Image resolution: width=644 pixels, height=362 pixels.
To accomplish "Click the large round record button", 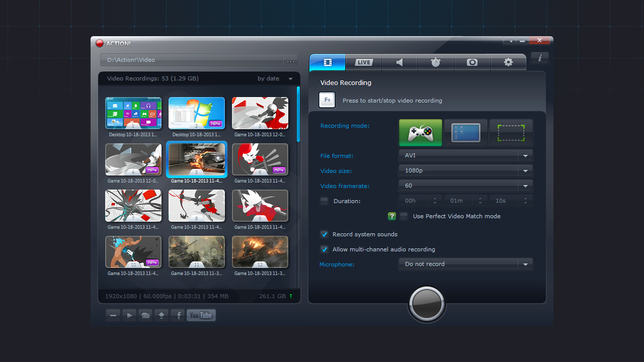I will [x=426, y=304].
